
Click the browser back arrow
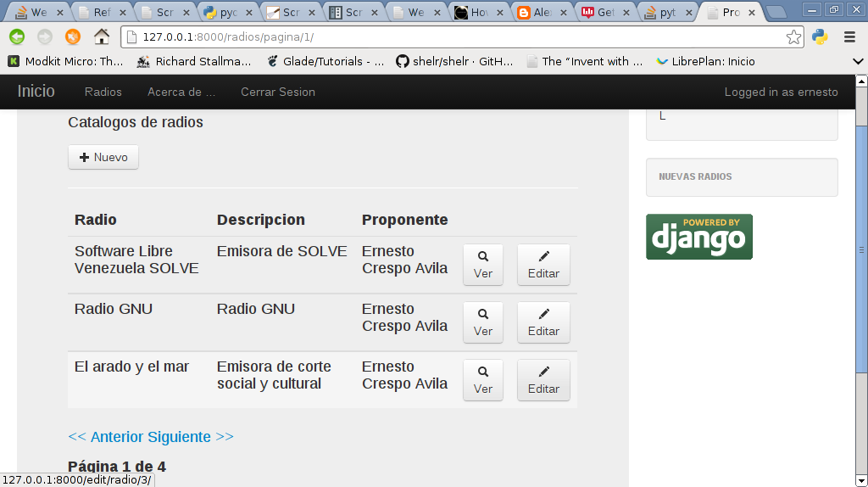coord(17,36)
